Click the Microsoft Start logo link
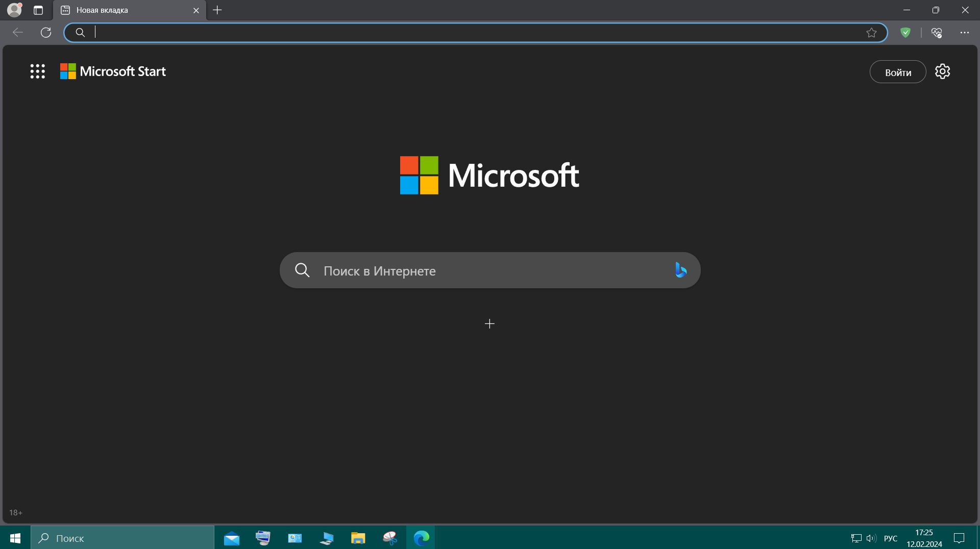The image size is (980, 549). tap(113, 71)
